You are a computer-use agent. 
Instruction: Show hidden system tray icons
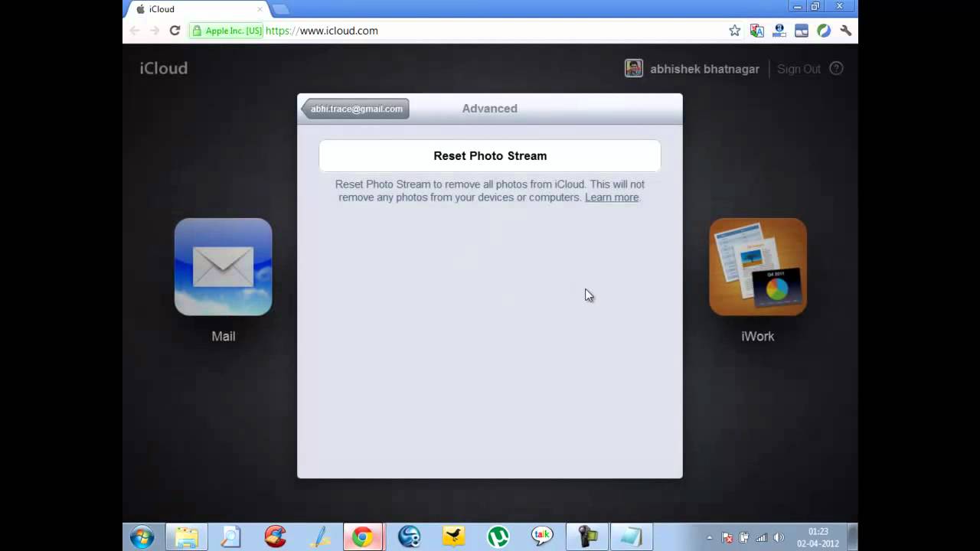709,538
